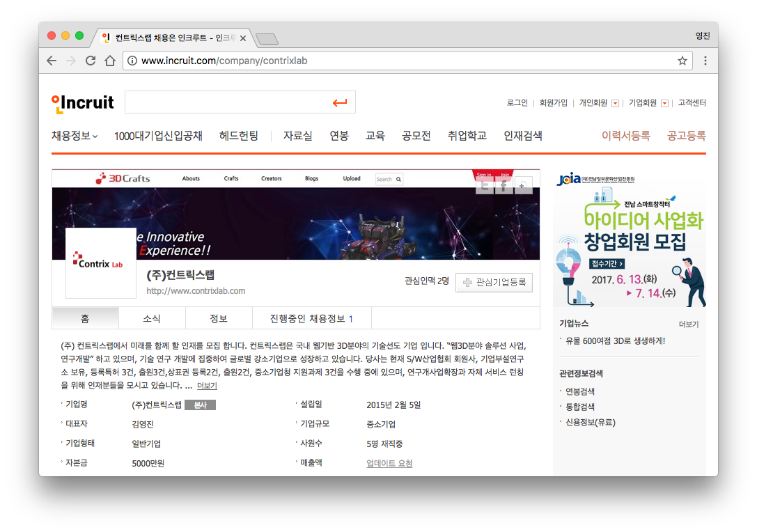View site information icon in address bar
This screenshot has width=757, height=532.
click(132, 61)
